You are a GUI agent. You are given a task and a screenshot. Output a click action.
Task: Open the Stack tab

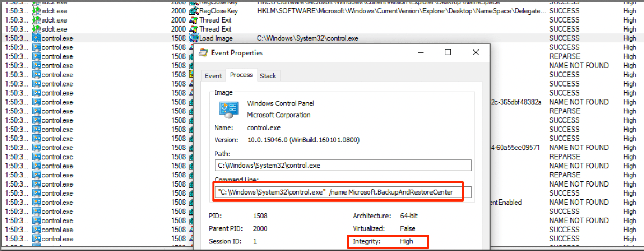(x=268, y=76)
